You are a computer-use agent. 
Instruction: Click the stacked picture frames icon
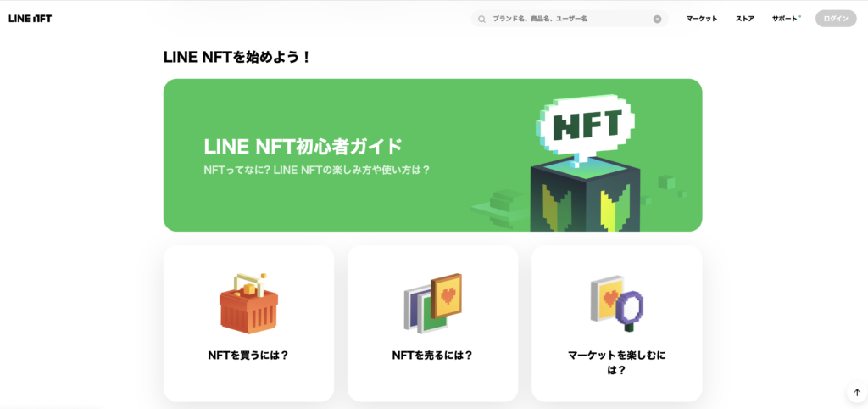pyautogui.click(x=432, y=303)
